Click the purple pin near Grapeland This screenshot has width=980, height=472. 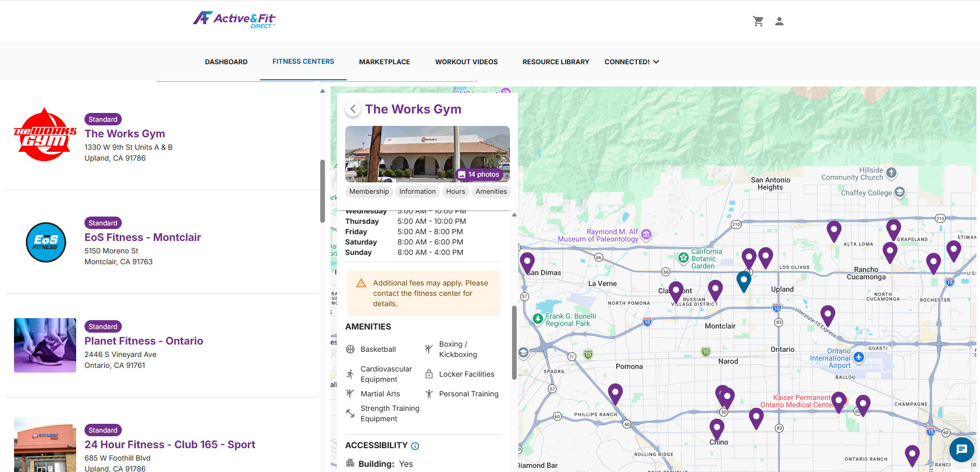click(x=893, y=230)
